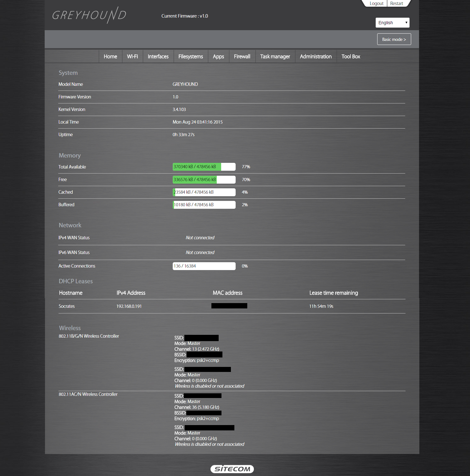Click the Current Firmware : v1.0 text
This screenshot has width=470, height=476.
185,16
